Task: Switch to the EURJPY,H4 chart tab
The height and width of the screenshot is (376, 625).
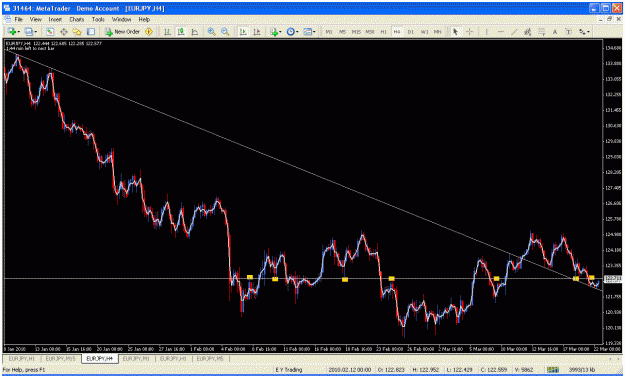Action: point(100,359)
